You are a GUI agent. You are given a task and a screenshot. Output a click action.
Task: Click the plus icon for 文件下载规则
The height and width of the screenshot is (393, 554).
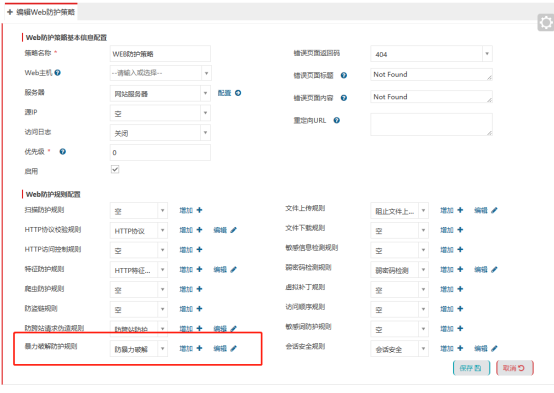pos(460,230)
